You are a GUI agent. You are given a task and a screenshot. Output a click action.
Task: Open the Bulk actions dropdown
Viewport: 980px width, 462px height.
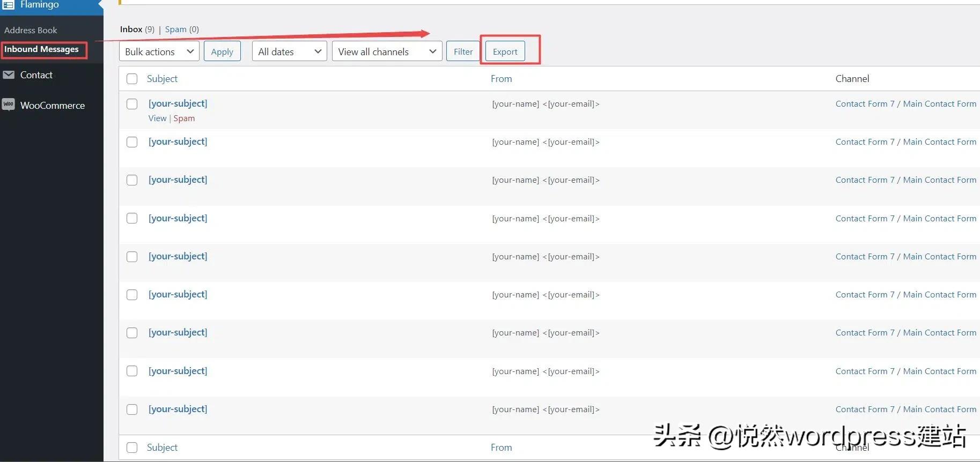[159, 51]
